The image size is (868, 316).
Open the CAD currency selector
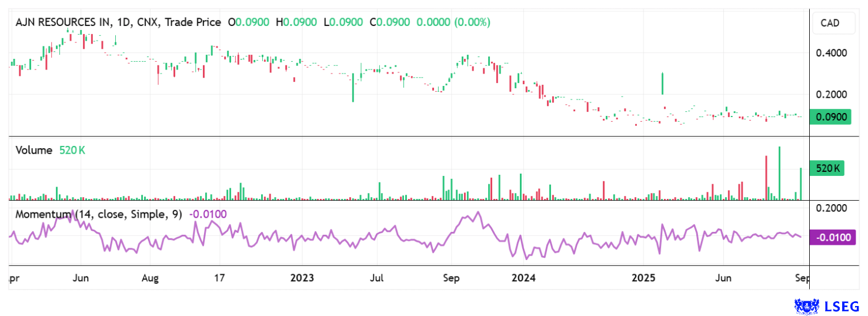point(830,24)
